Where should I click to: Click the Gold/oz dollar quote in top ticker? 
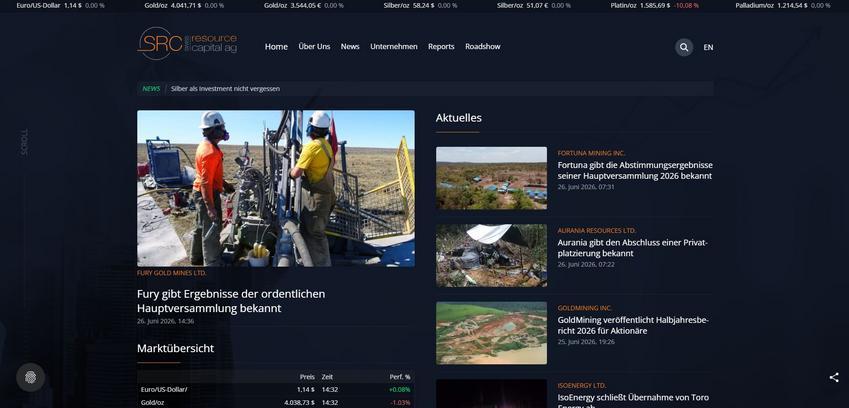[x=184, y=5]
